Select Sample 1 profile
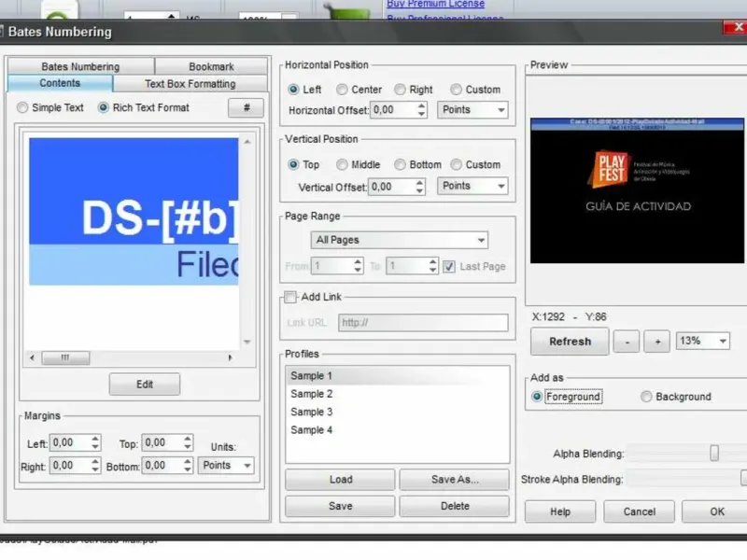The image size is (747, 560). point(398,376)
